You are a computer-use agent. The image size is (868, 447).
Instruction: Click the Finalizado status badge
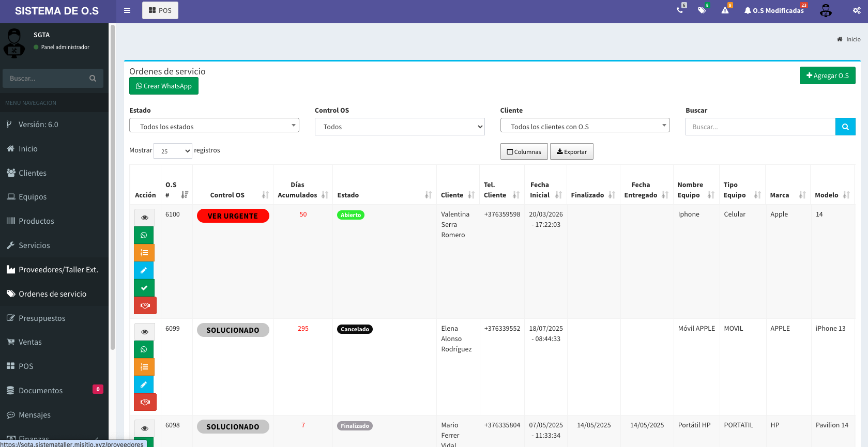[x=355, y=426]
